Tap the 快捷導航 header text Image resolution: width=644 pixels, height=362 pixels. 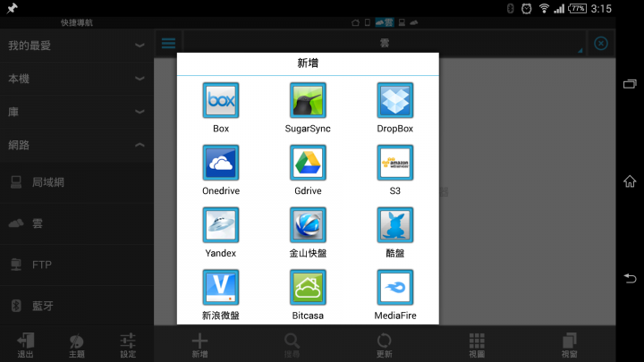pyautogui.click(x=77, y=22)
